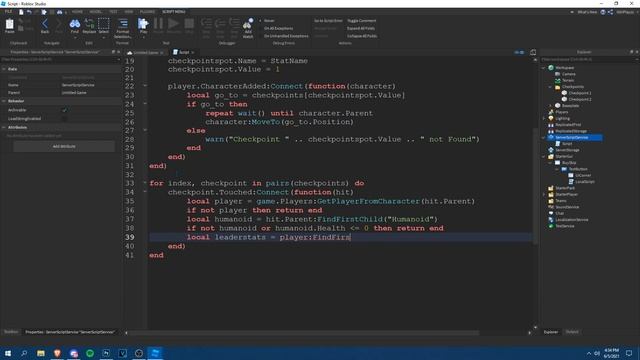Select the StarterGui item in Explorer
Viewport: 640px width, 360px height.
pyautogui.click(x=564, y=156)
